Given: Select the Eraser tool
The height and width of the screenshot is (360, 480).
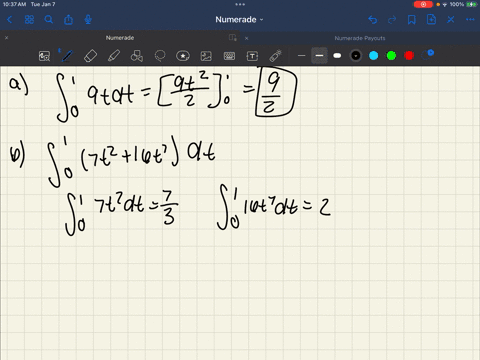Looking at the screenshot, I should click(x=90, y=56).
